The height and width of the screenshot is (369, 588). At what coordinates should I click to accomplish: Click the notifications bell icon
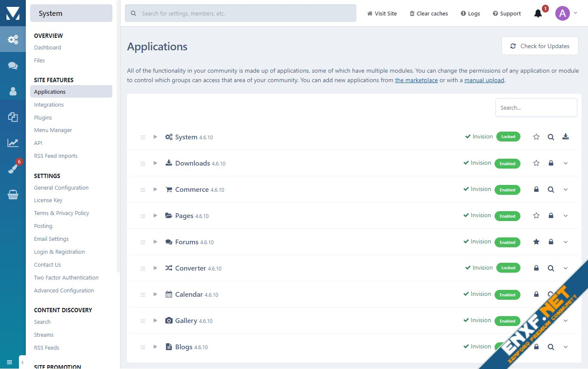point(538,13)
